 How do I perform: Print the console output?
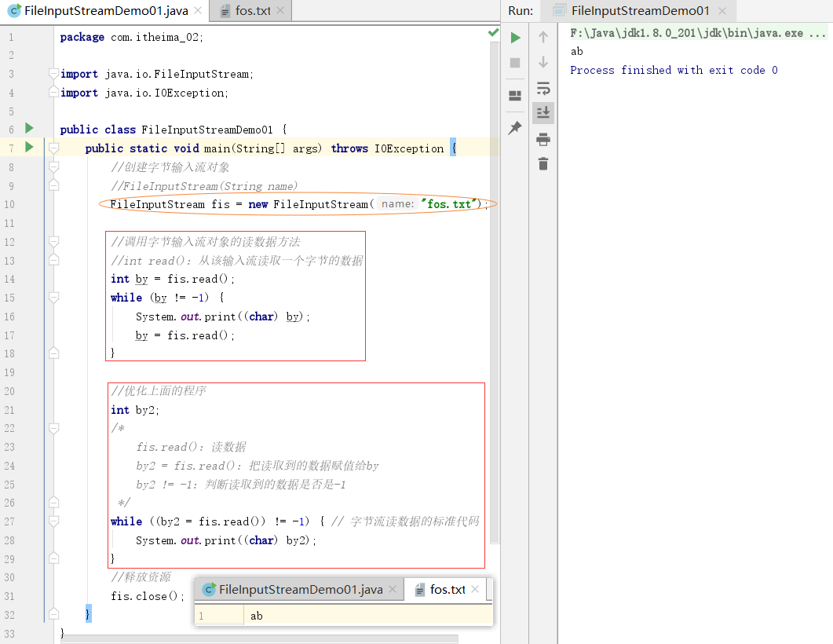point(543,139)
